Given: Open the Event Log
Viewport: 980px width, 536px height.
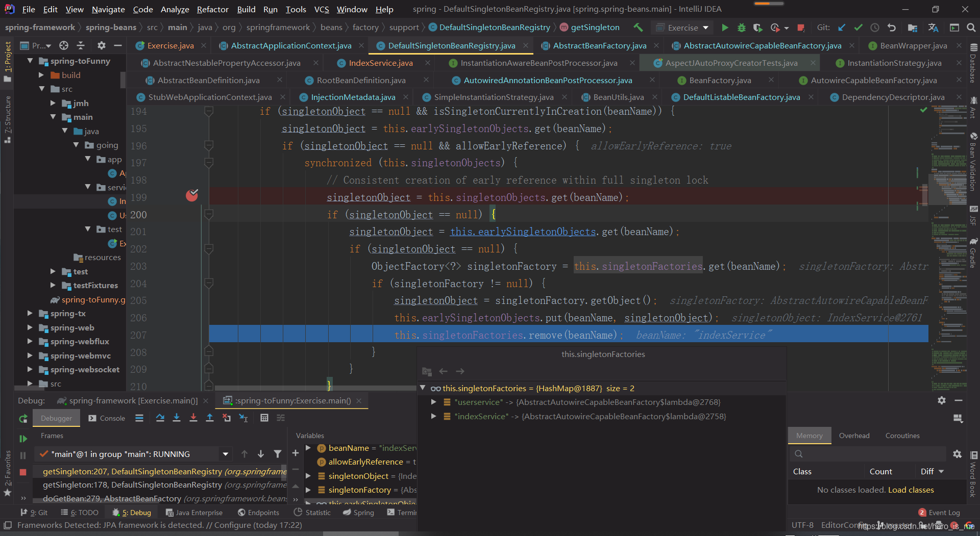Looking at the screenshot, I should pyautogui.click(x=939, y=513).
